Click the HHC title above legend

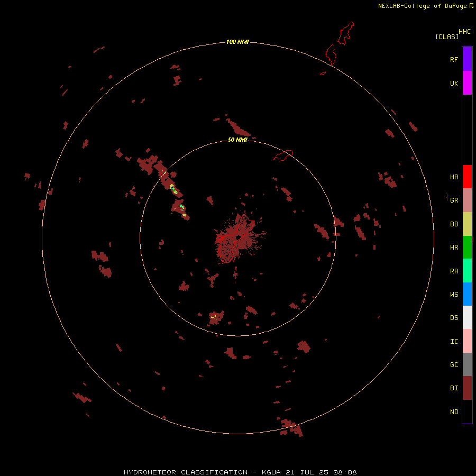pos(465,32)
